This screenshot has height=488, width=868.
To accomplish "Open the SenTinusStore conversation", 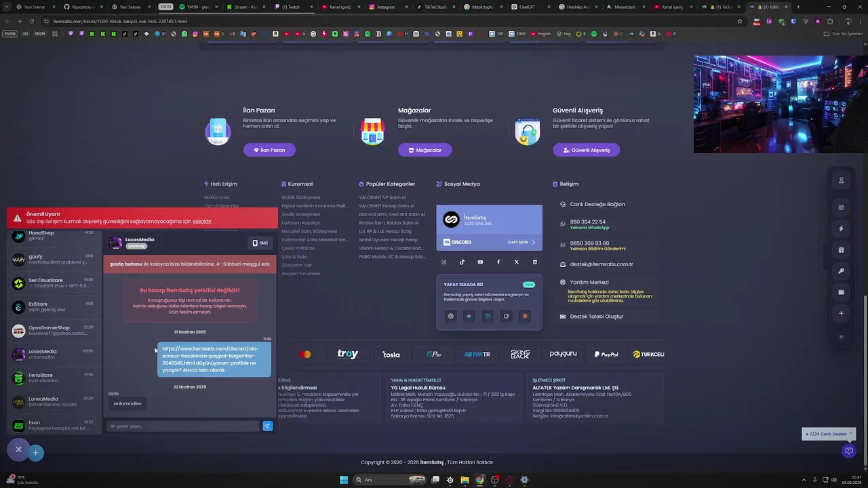I will click(x=54, y=283).
